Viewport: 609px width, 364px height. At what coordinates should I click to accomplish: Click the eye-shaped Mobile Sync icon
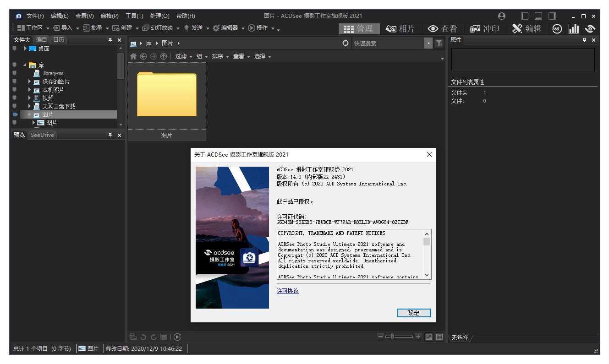pyautogui.click(x=591, y=28)
